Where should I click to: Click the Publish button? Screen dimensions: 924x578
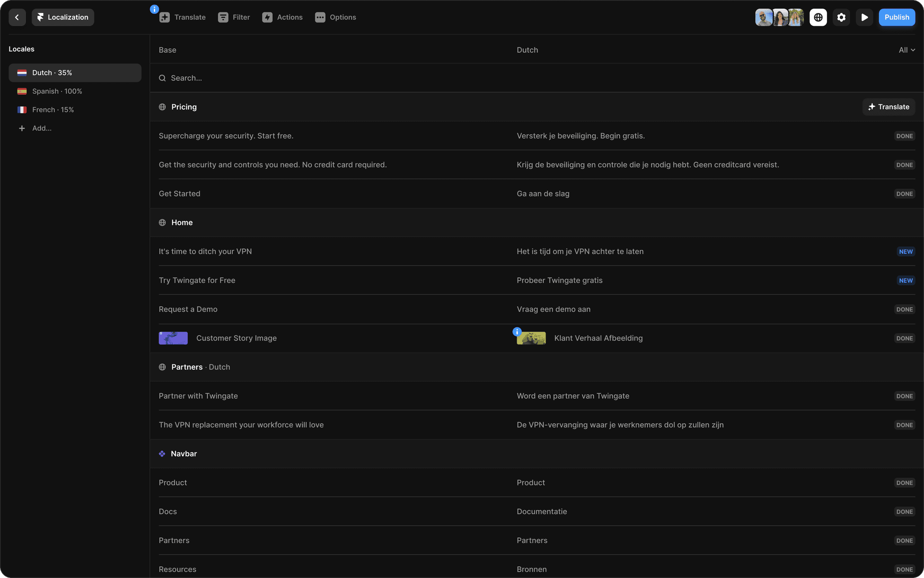(897, 17)
